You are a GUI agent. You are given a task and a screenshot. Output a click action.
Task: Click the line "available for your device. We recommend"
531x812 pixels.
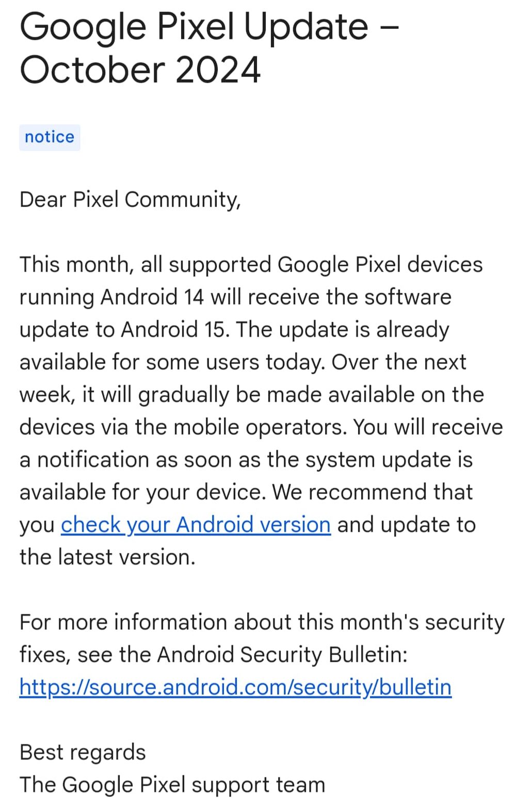click(x=246, y=492)
